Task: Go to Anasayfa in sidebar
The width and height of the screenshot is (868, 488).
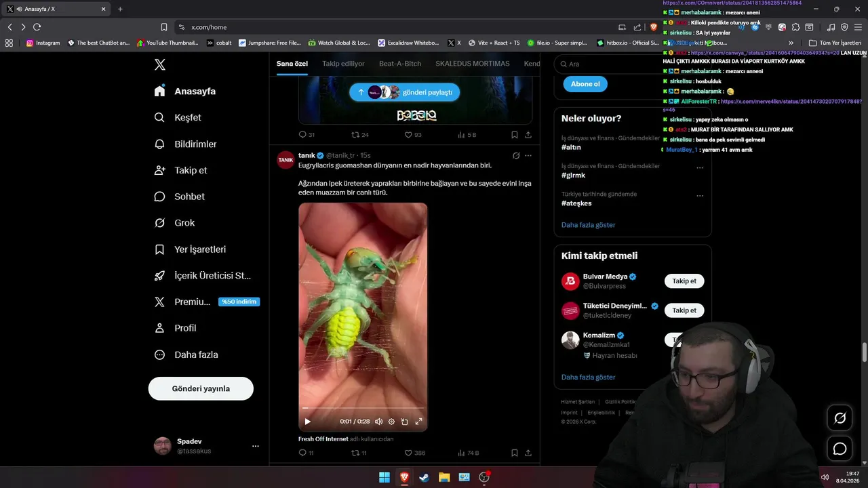Action: click(185, 91)
